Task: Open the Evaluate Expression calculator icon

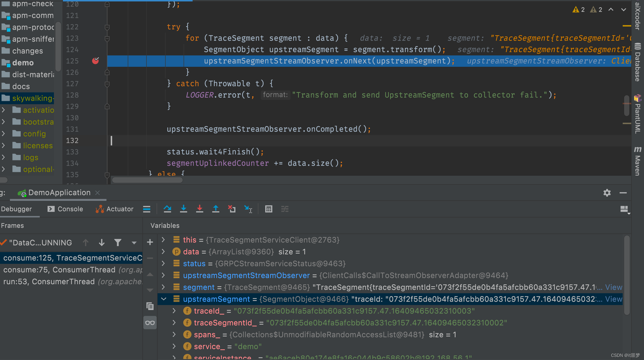Action: click(269, 209)
